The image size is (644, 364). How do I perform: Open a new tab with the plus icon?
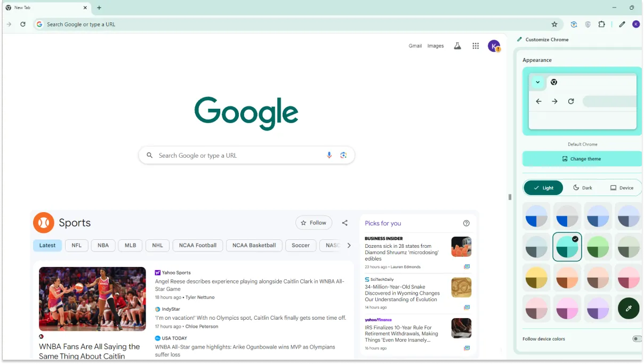coord(99,7)
